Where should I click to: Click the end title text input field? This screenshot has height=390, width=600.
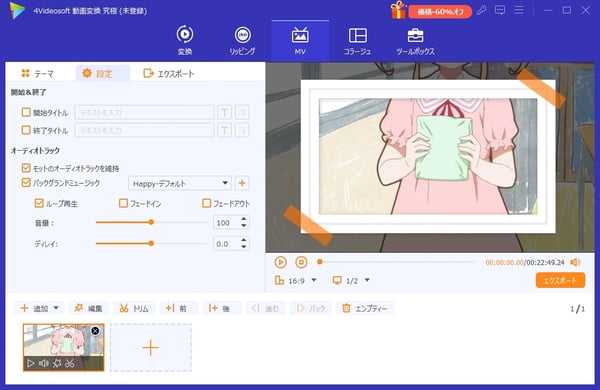pyautogui.click(x=144, y=130)
